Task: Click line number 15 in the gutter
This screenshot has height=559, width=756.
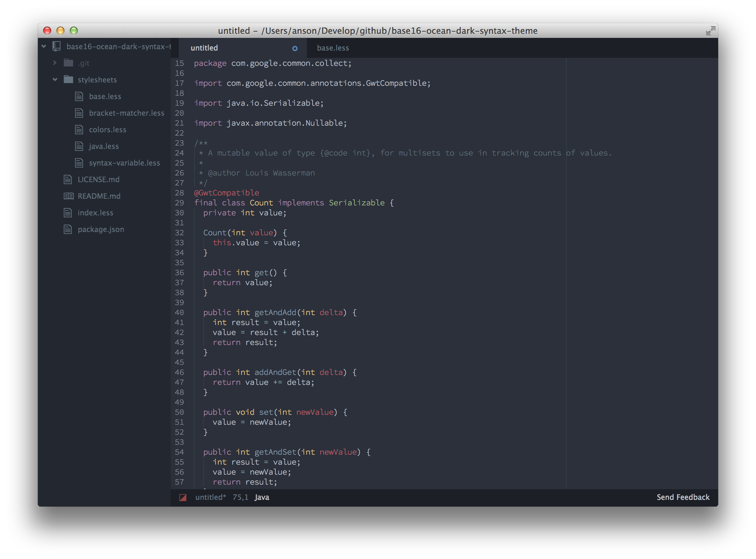Action: tap(179, 63)
